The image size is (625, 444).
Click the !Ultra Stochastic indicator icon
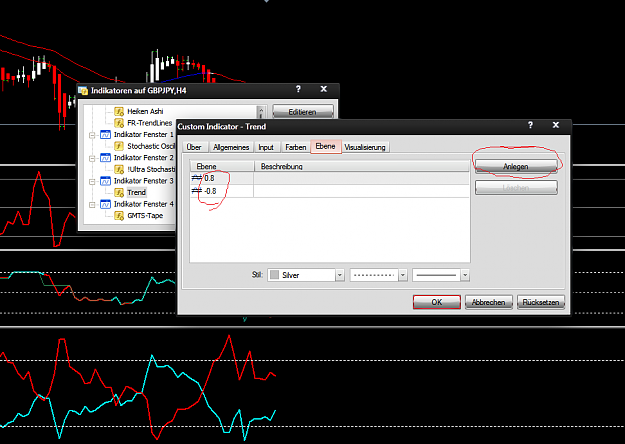119,169
